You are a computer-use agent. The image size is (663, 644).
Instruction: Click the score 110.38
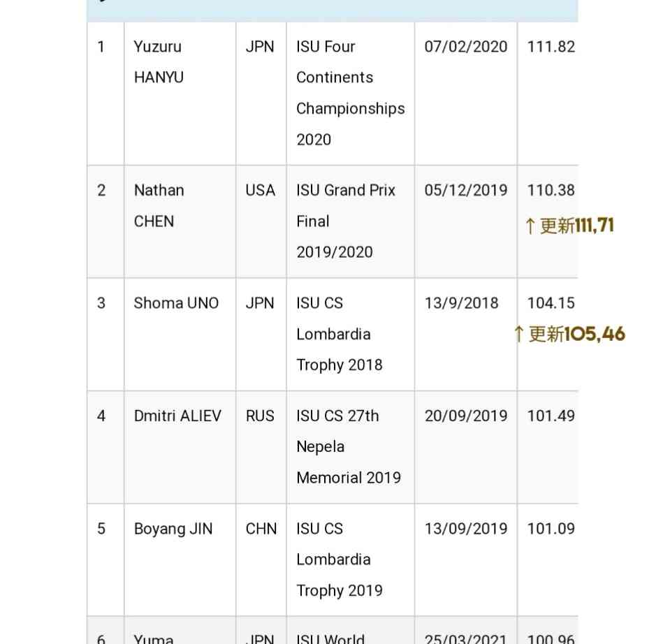tap(551, 190)
